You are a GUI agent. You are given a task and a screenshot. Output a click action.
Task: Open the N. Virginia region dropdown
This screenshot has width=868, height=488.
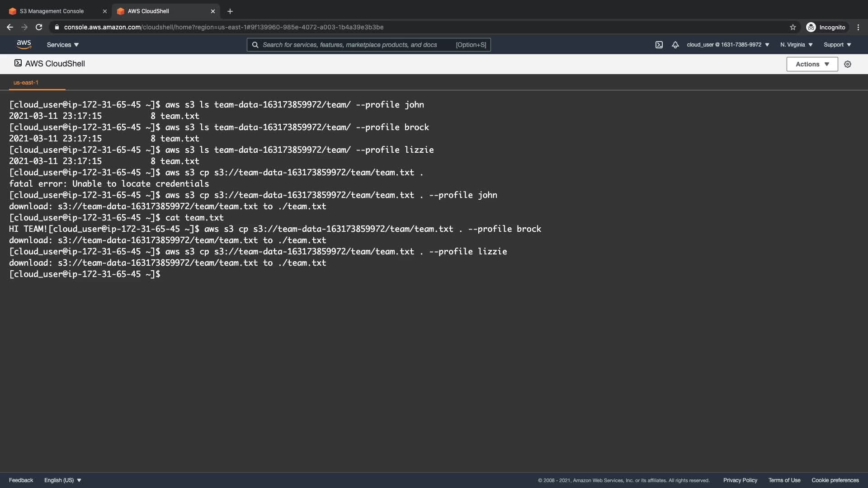point(796,45)
